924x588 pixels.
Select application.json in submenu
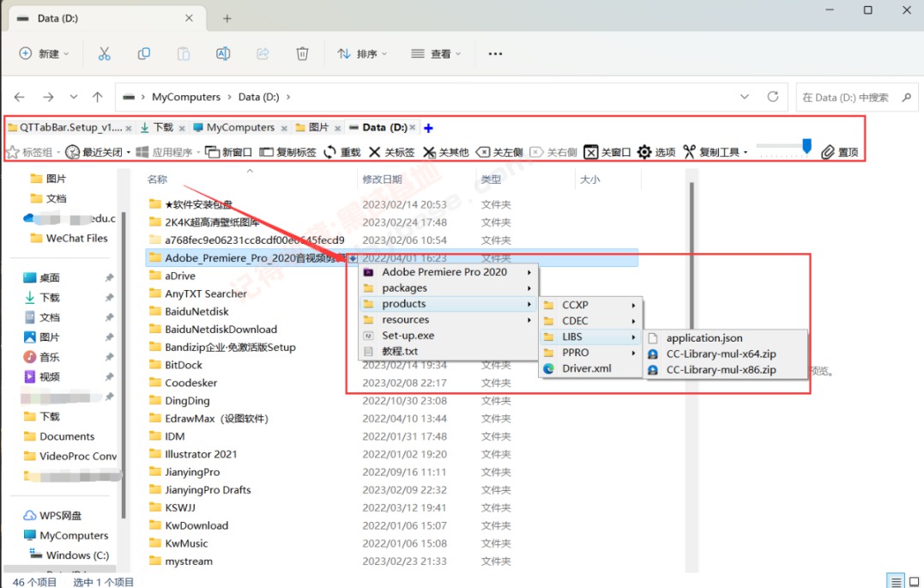tap(726, 338)
